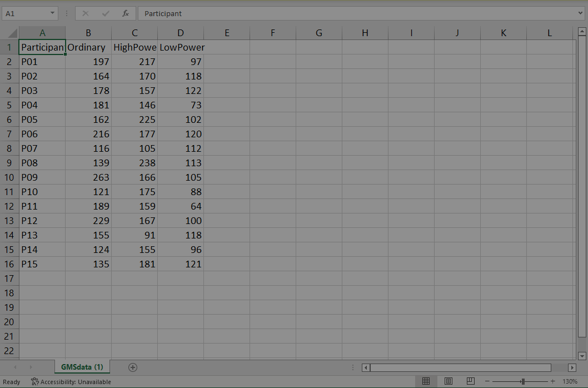Click cell with P15
588x388 pixels.
pos(42,264)
